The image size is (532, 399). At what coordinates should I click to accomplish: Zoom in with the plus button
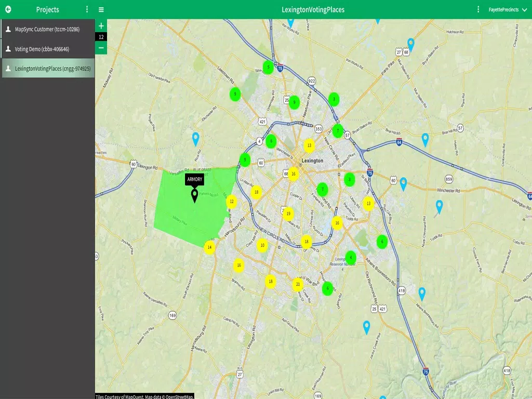[x=101, y=26]
